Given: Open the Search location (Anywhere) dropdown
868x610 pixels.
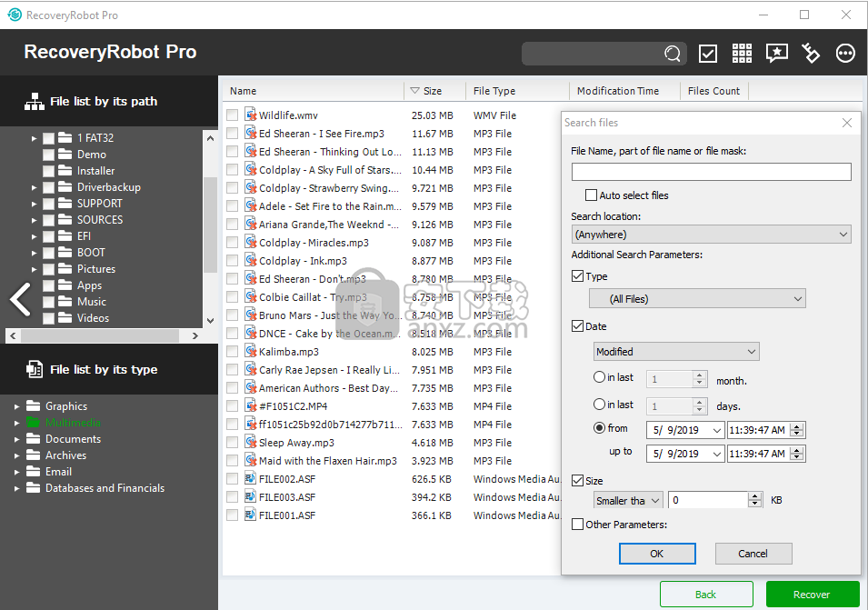Looking at the screenshot, I should pos(711,235).
